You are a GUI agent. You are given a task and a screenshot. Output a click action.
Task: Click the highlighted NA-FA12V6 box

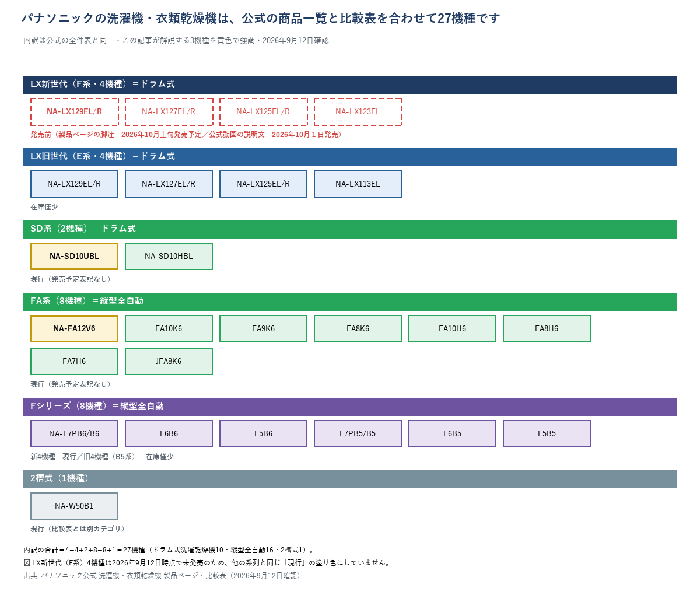(x=75, y=329)
